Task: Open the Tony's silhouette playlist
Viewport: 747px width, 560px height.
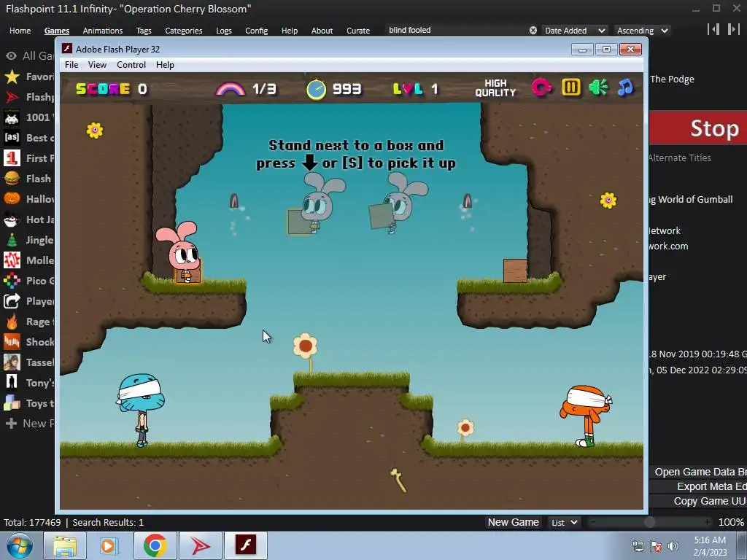Action: tap(12, 383)
